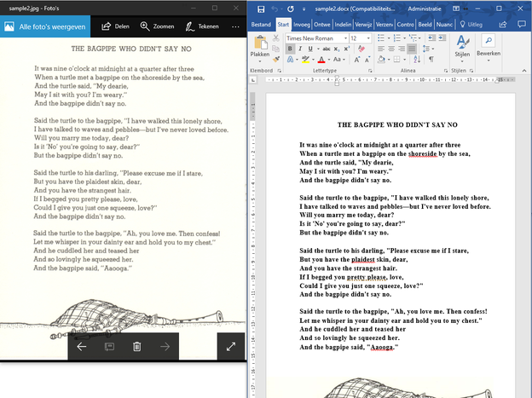Click the Share icon in Word
This screenshot has width=532, height=398.
click(503, 25)
